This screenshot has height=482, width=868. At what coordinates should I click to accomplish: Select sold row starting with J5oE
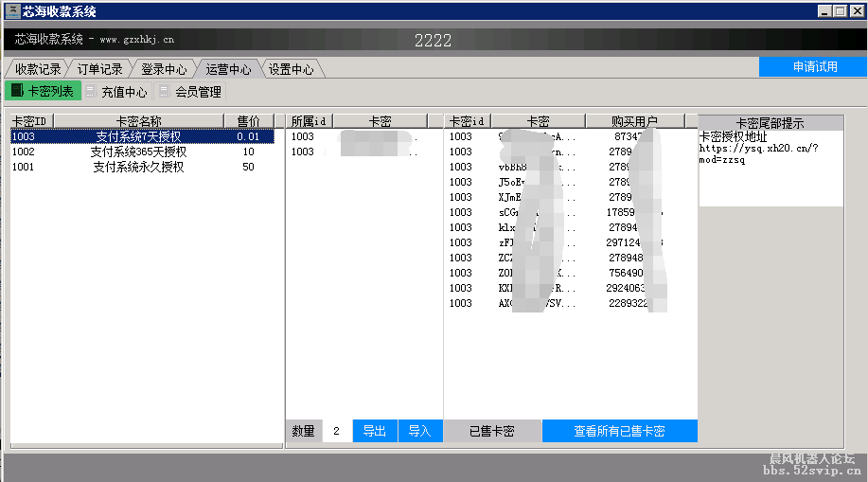[x=570, y=182]
